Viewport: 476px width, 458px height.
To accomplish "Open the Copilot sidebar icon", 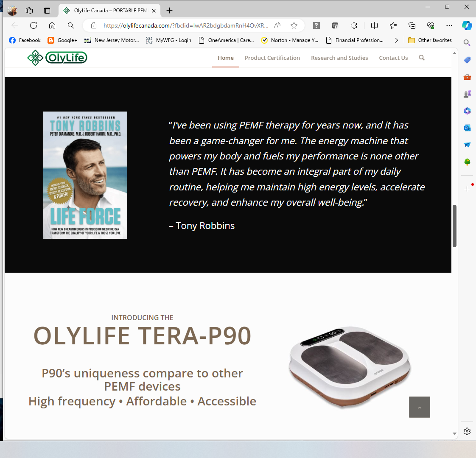I will 467,25.
